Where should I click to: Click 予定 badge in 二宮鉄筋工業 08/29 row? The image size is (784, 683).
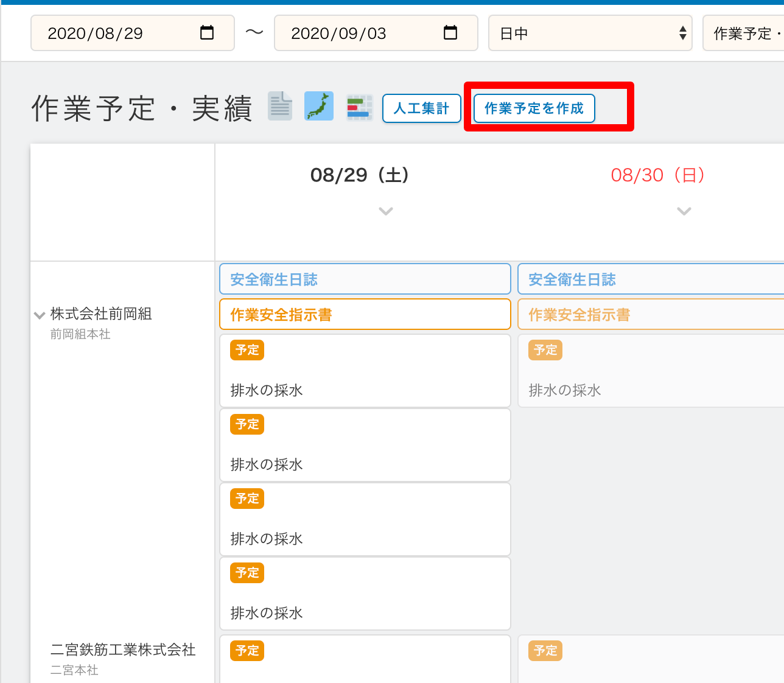point(247,651)
